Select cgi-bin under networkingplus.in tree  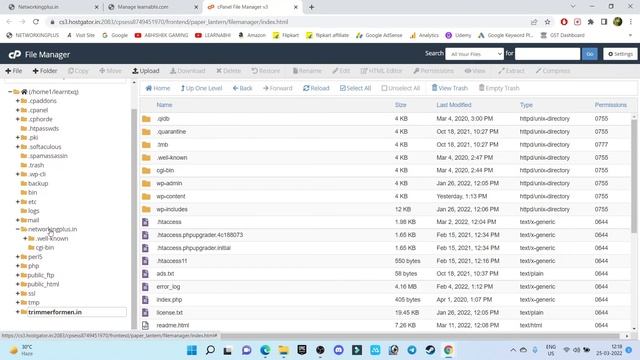tap(45, 247)
